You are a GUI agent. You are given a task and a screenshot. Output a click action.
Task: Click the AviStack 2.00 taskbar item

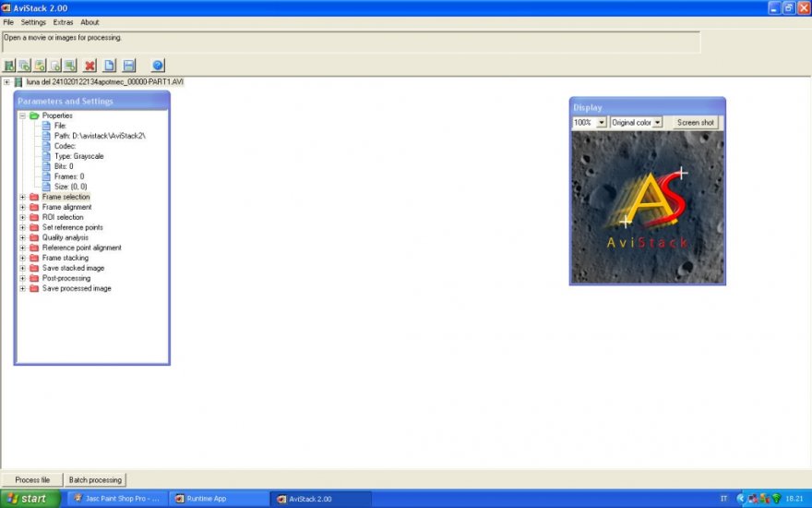(x=320, y=499)
